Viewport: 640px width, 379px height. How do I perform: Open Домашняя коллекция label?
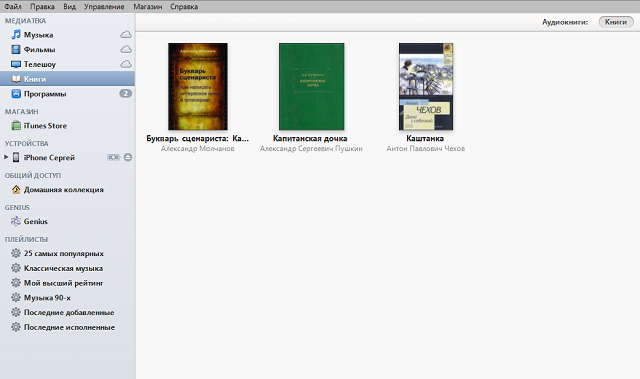point(64,190)
